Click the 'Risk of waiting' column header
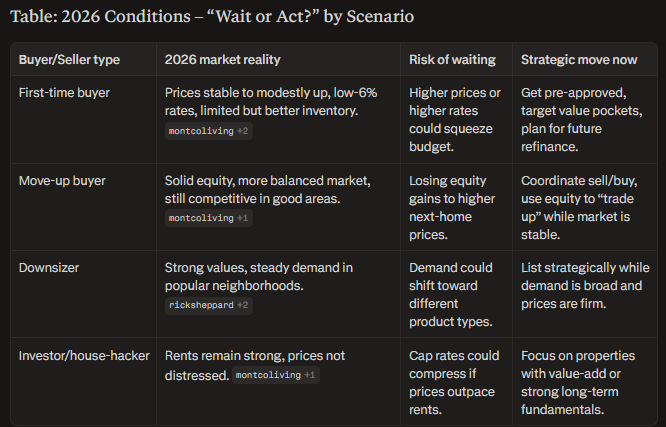This screenshot has width=666, height=427. pyautogui.click(x=455, y=60)
